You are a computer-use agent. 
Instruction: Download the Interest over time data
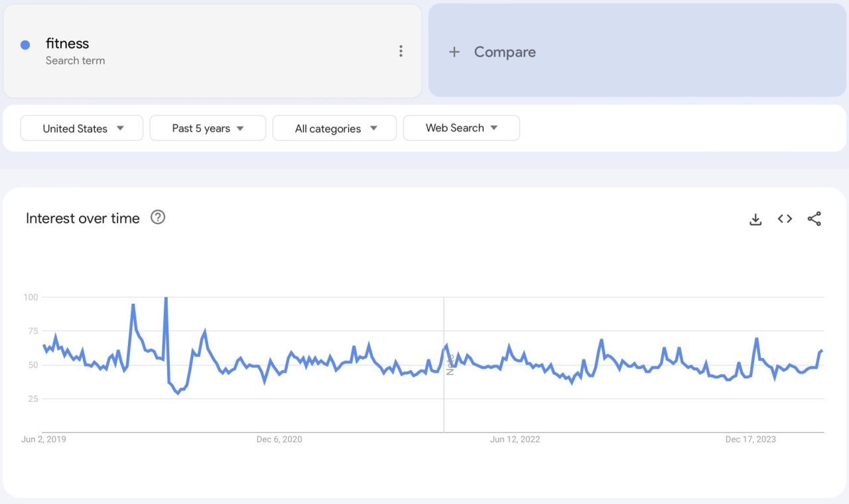(755, 219)
